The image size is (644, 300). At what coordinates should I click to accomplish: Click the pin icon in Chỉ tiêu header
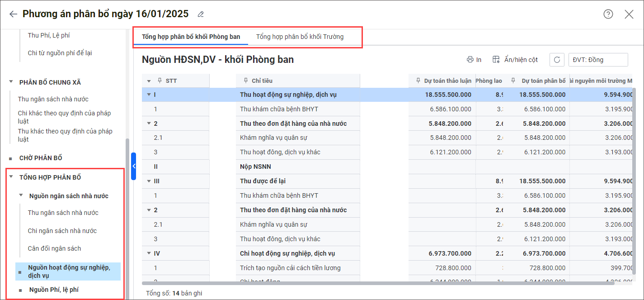[246, 81]
